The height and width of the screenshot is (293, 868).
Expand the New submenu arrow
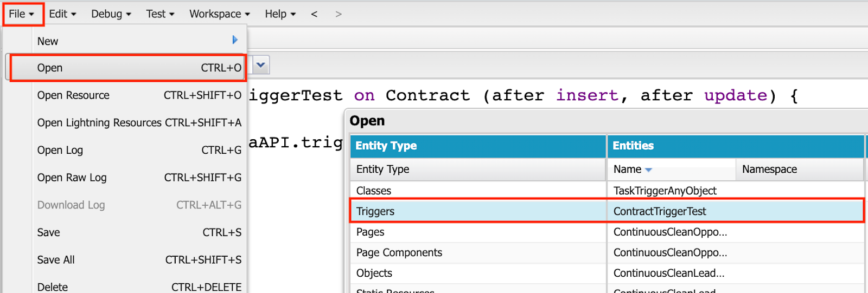click(x=235, y=40)
